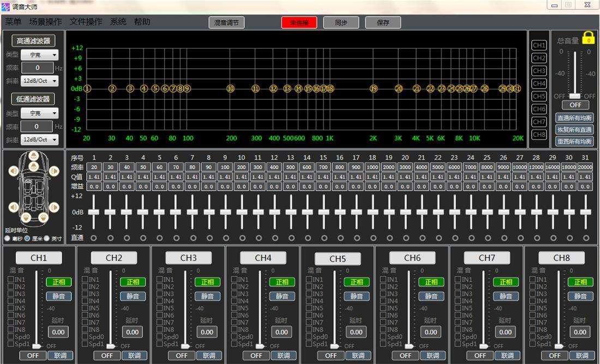Image resolution: width=600 pixels, height=364 pixels.
Task: Click the 调音大师 app icon in the title bar
Action: pos(5,7)
